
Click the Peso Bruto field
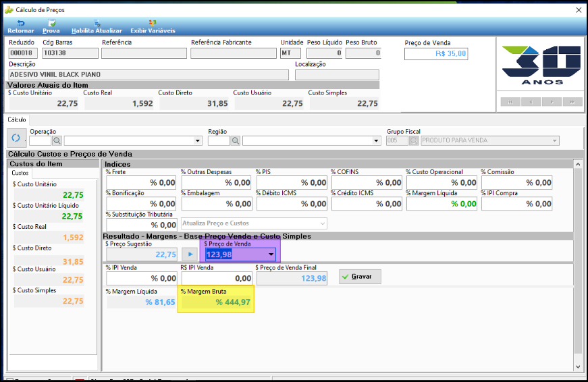[363, 53]
